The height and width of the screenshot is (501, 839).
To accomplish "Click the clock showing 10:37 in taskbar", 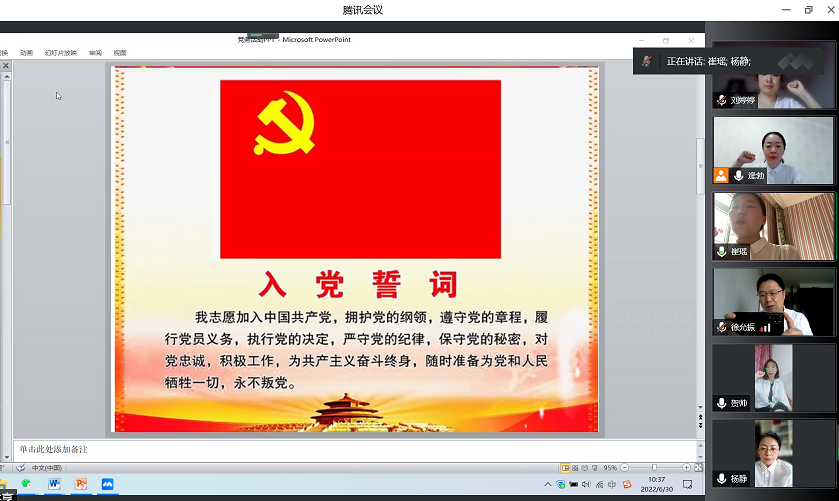I will point(656,484).
